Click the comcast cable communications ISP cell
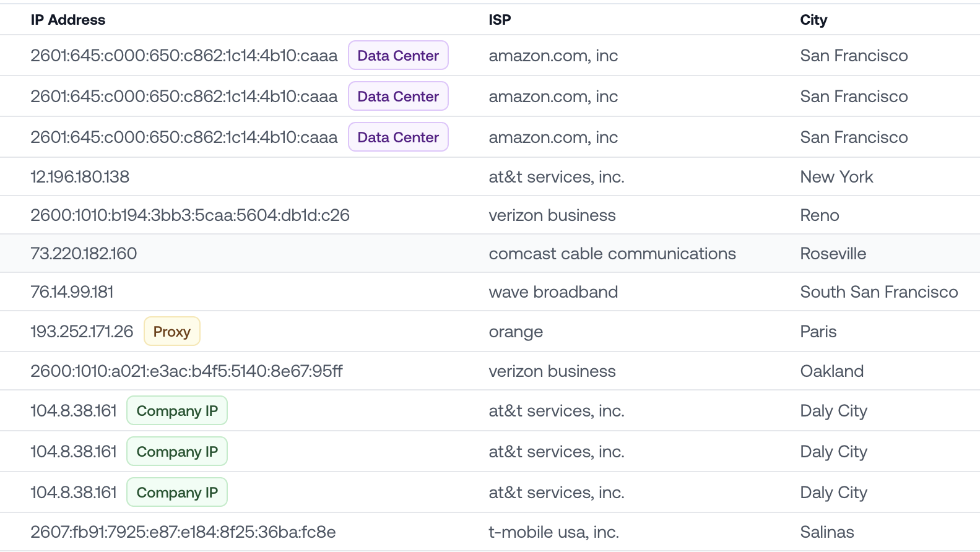 coord(612,254)
